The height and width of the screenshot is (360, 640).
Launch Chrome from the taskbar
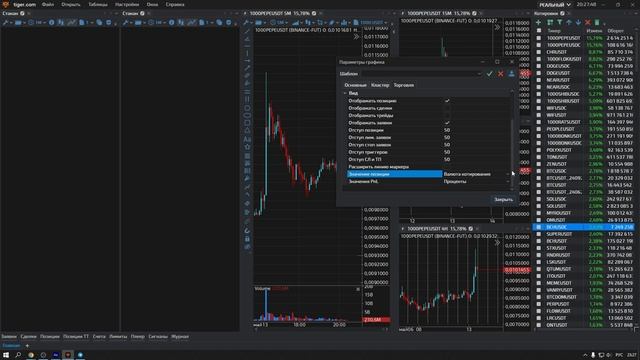[x=31, y=355]
